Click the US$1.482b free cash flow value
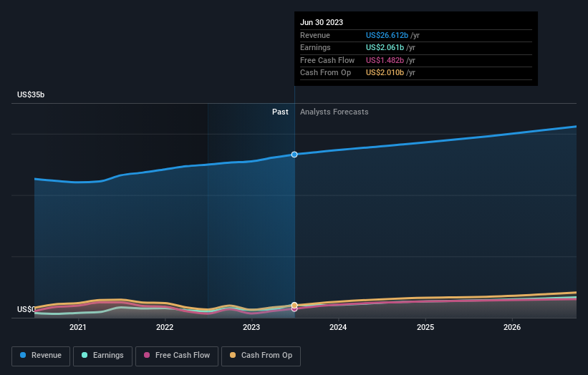This screenshot has height=375, width=588. pos(385,60)
